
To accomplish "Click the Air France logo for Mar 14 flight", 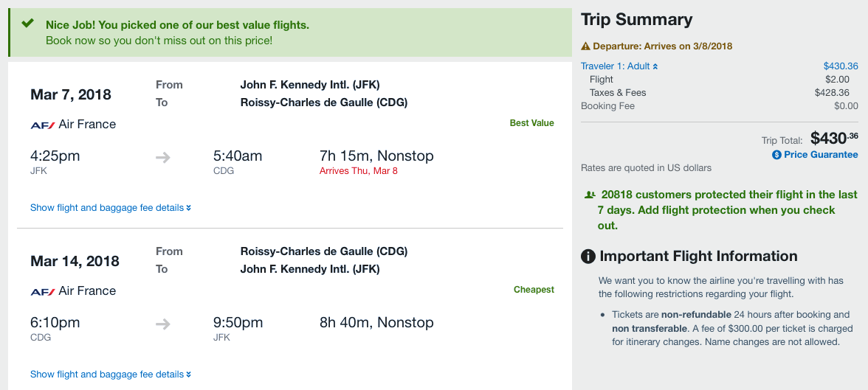I will (x=43, y=291).
